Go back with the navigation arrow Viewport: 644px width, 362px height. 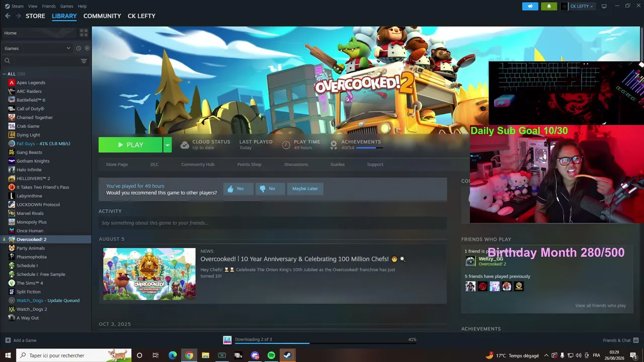(x=8, y=16)
